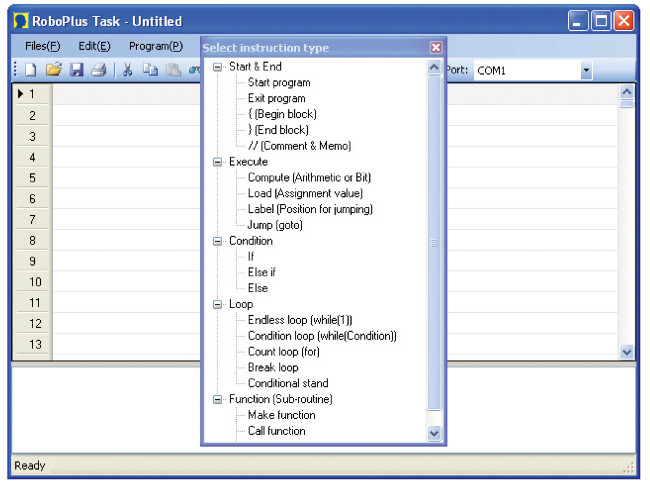Choose } (End block) instruction
This screenshot has height=485, width=650.
coord(278,130)
